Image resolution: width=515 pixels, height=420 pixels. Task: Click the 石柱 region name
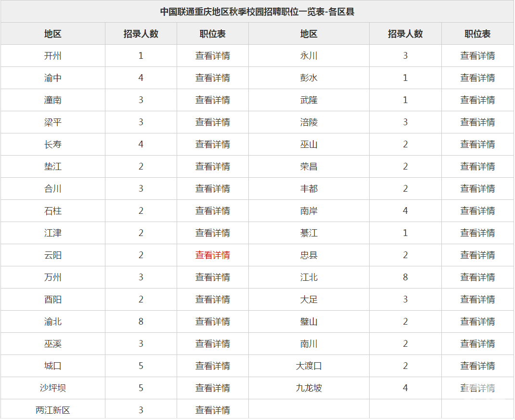tap(53, 210)
